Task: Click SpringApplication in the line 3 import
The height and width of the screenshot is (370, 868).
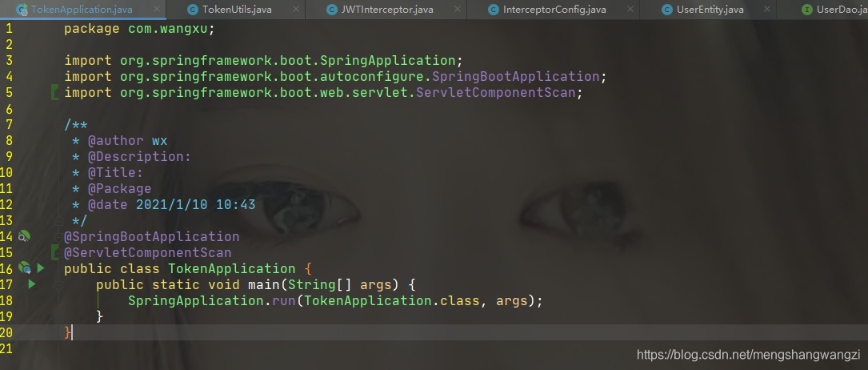Action: (390, 61)
